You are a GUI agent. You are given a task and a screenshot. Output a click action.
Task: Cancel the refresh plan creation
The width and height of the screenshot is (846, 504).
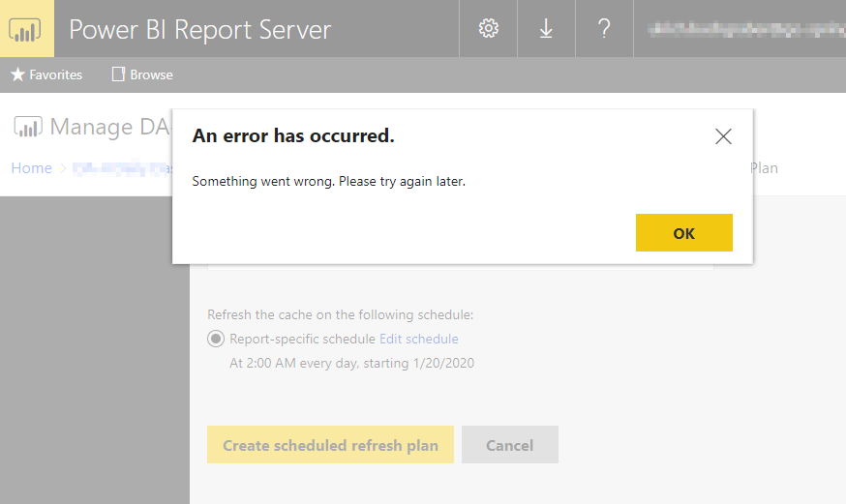(x=509, y=445)
